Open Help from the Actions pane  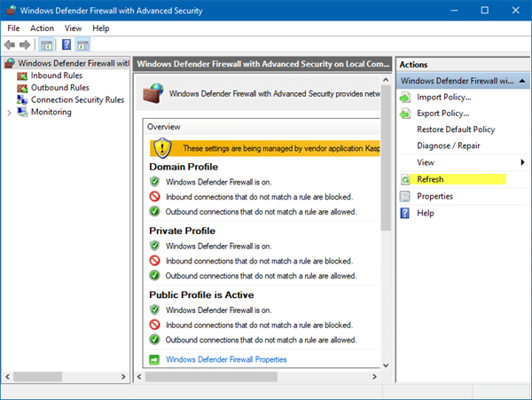pyautogui.click(x=425, y=214)
